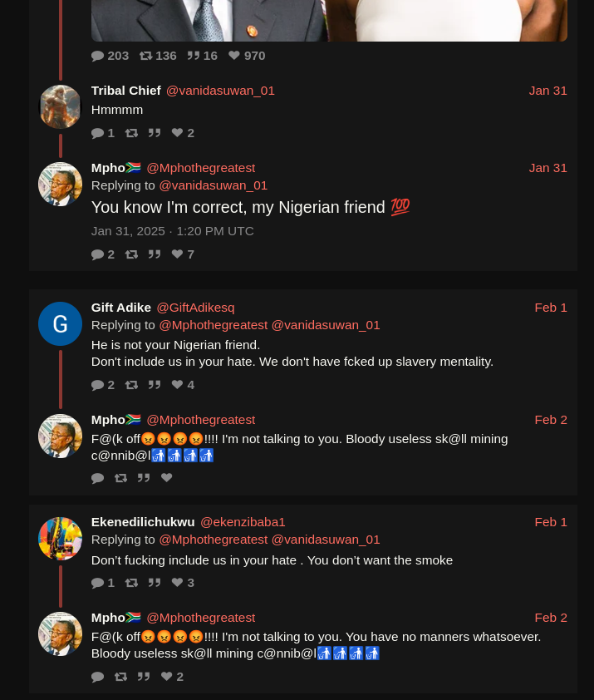Screen dimensions: 594x700
Task: Click the heart icon under 'You know I'm correct' tweet
Action: 177,254
